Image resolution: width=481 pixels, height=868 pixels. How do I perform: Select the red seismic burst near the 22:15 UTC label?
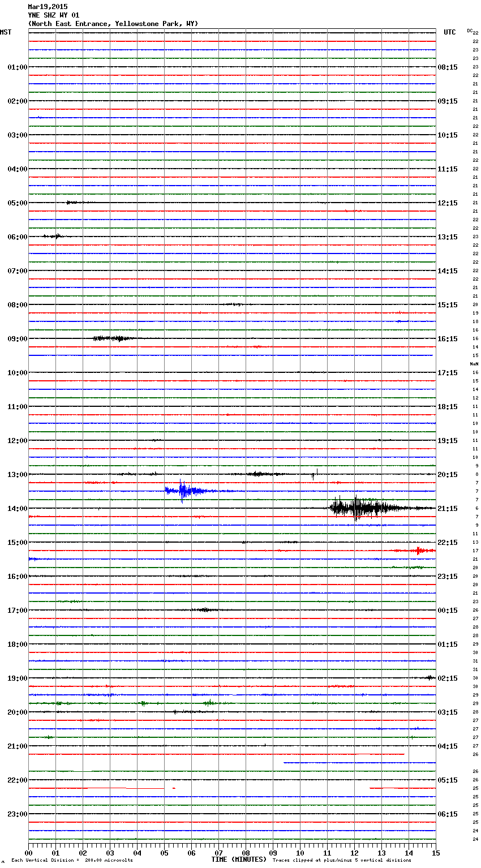418,550
